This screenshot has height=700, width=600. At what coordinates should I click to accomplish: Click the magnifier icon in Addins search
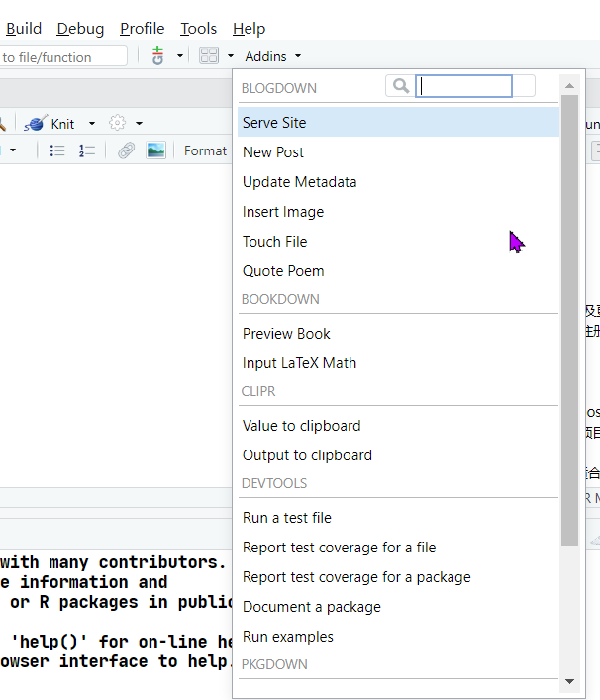[400, 86]
